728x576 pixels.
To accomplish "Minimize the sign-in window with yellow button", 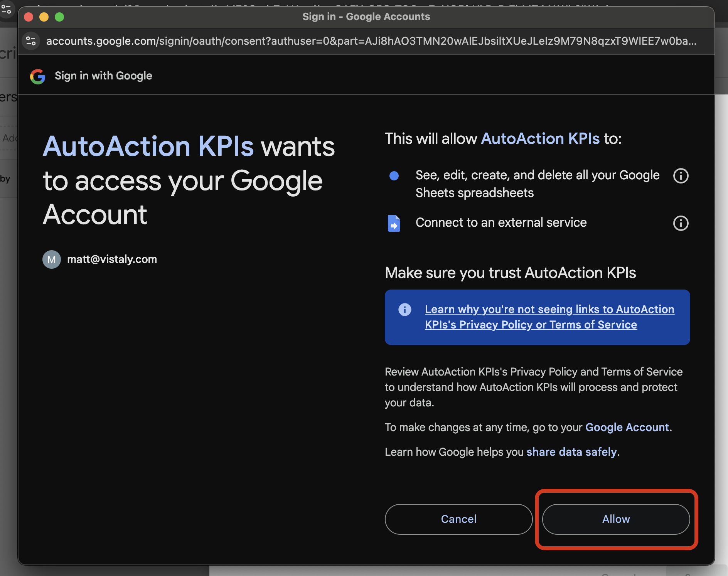I will tap(44, 17).
